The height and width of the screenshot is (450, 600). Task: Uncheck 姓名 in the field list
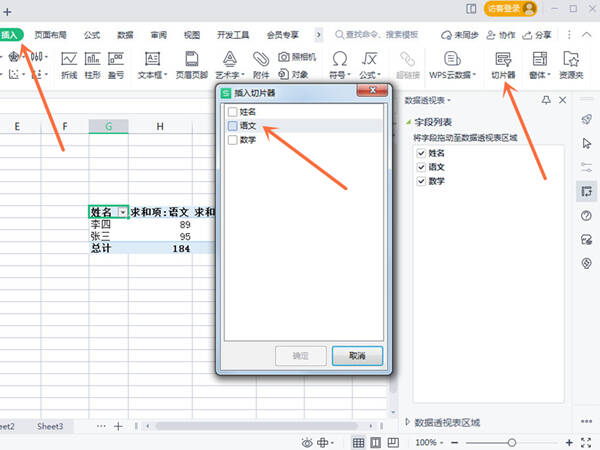[x=421, y=153]
